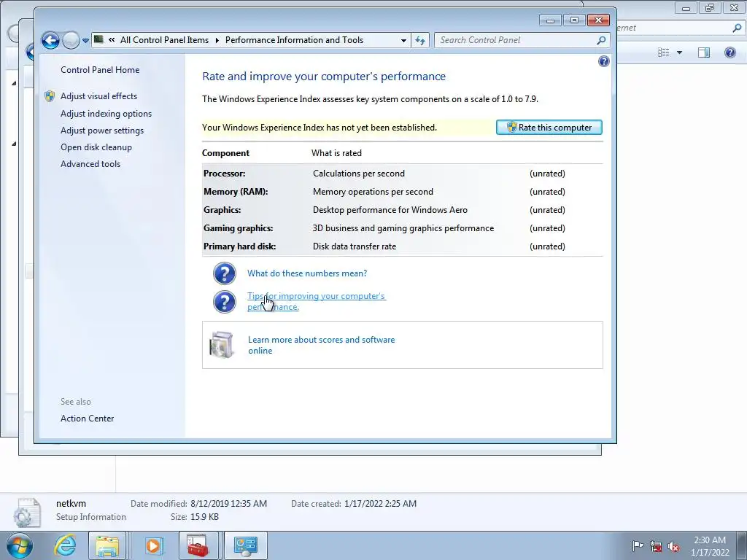747x560 pixels.
Task: Collapse the upper tree arrow in background navigation pane
Action: 14,83
